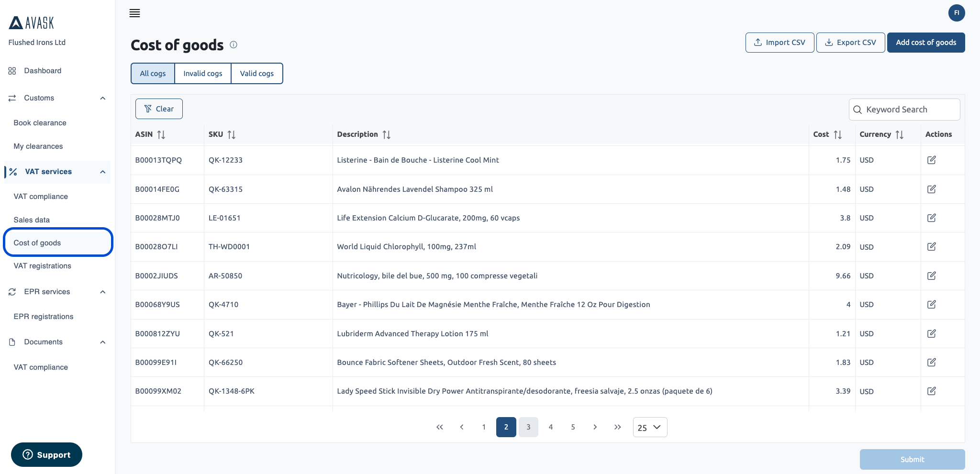Switch to the All cogs tab
The image size is (980, 474).
click(153, 73)
